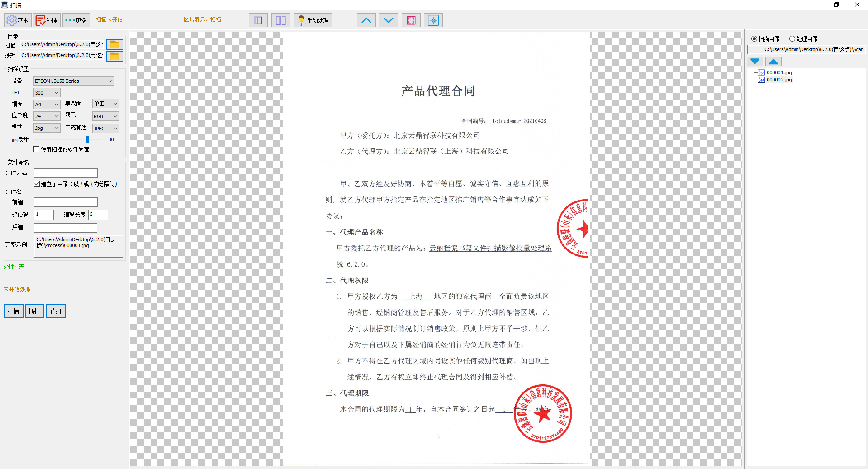Click the 替扫 button

[x=55, y=311]
